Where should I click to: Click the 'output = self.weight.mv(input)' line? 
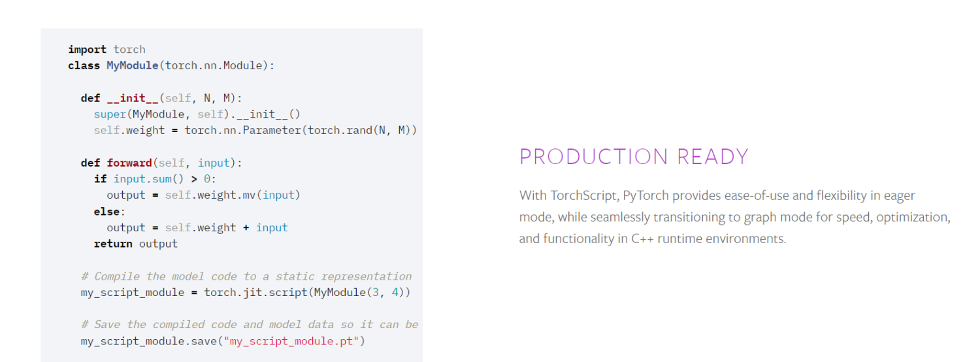pos(203,195)
